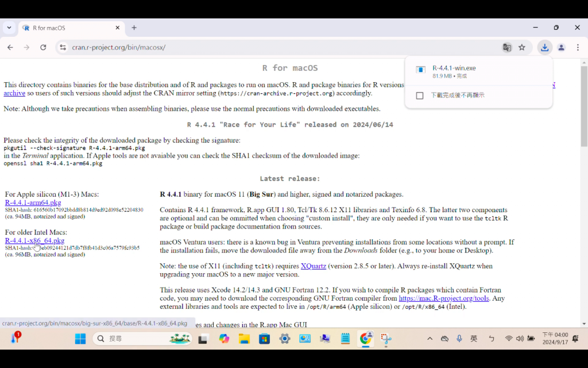Switch to Chrome in the taskbar
The height and width of the screenshot is (368, 588).
[366, 339]
